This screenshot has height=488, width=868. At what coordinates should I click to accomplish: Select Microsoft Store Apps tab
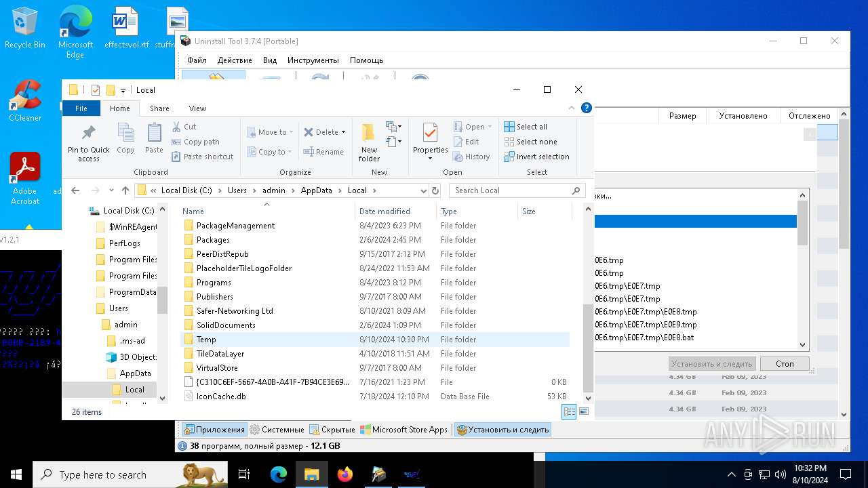(404, 430)
